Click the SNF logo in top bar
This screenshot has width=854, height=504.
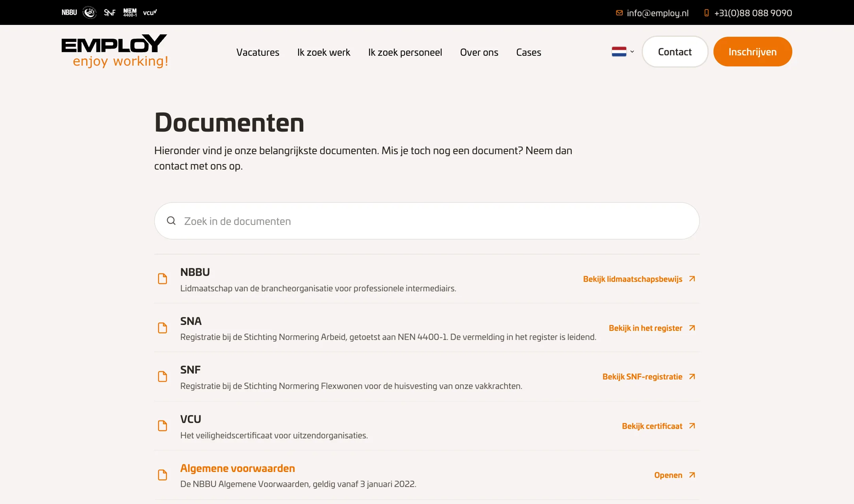pos(110,13)
